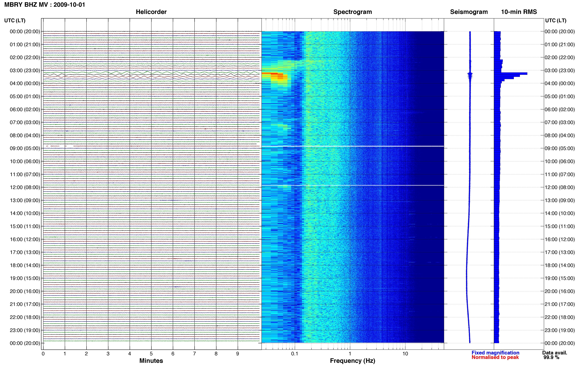This screenshot has height=368, width=588.
Task: Click the 'Fixed magnification' legend text
Action: (x=495, y=353)
